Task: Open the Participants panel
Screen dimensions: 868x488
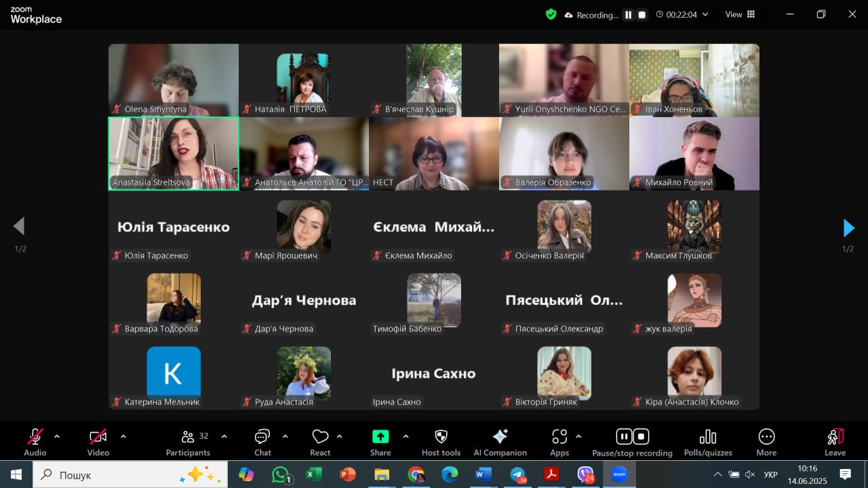Action: coord(188,441)
